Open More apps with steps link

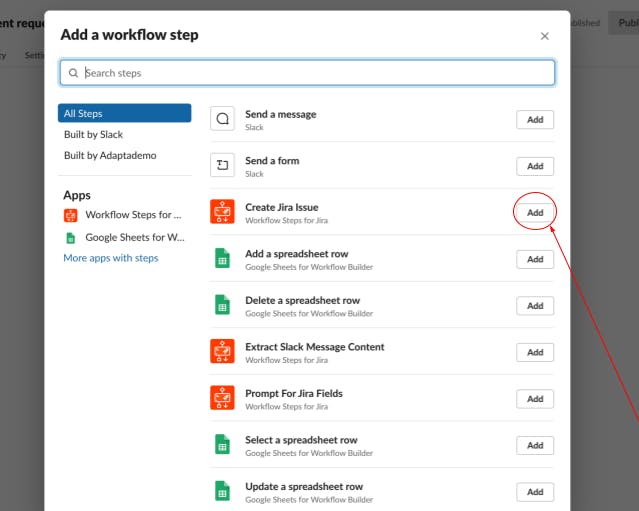pos(111,258)
